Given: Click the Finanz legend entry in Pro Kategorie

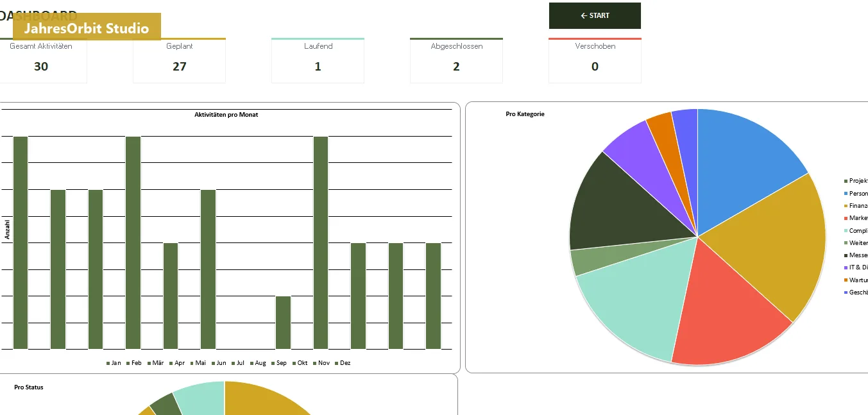Looking at the screenshot, I should 856,206.
